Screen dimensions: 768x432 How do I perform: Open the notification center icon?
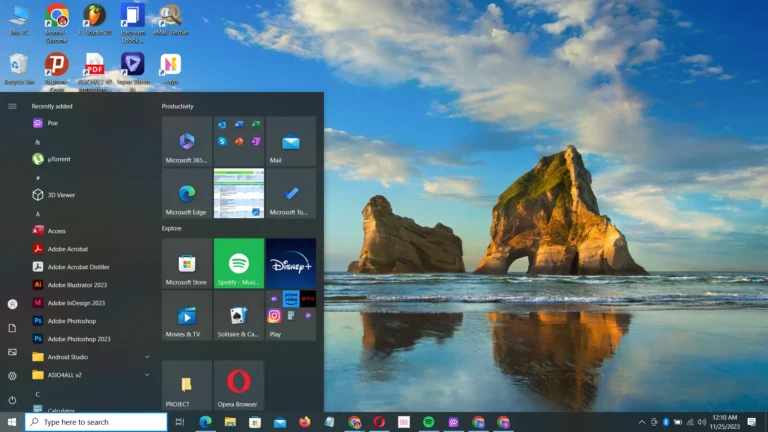752,422
